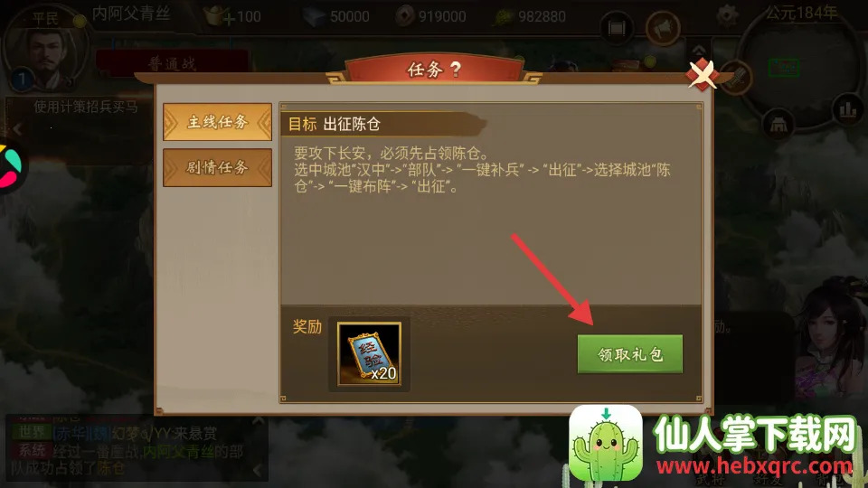868x488 pixels.
Task: Switch to the 主线任务 tab
Action: point(218,122)
